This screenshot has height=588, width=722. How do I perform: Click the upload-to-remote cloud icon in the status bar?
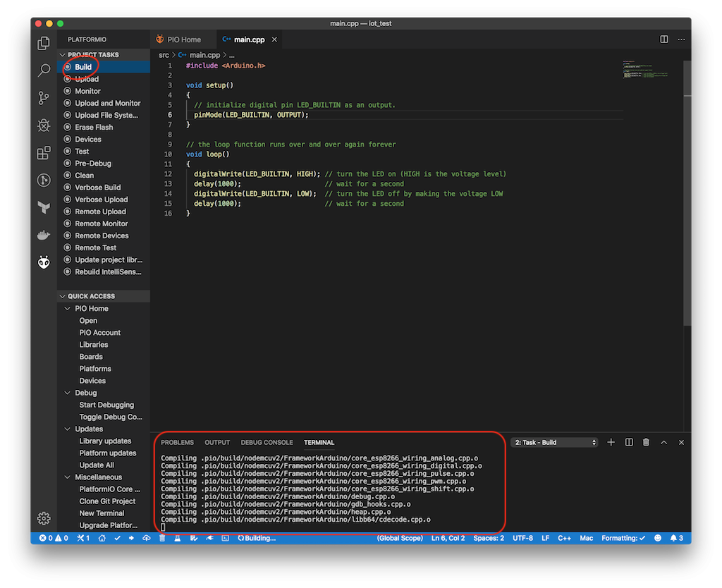pos(147,538)
